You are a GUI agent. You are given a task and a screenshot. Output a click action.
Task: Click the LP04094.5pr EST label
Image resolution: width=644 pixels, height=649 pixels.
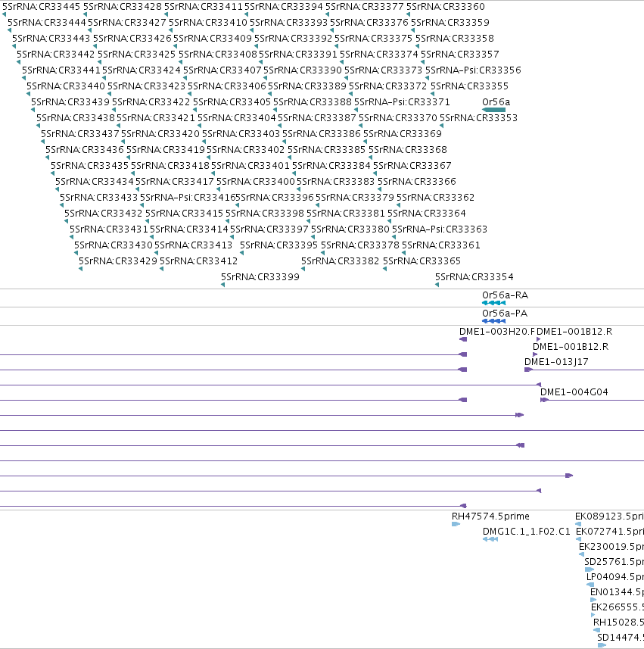615,576
